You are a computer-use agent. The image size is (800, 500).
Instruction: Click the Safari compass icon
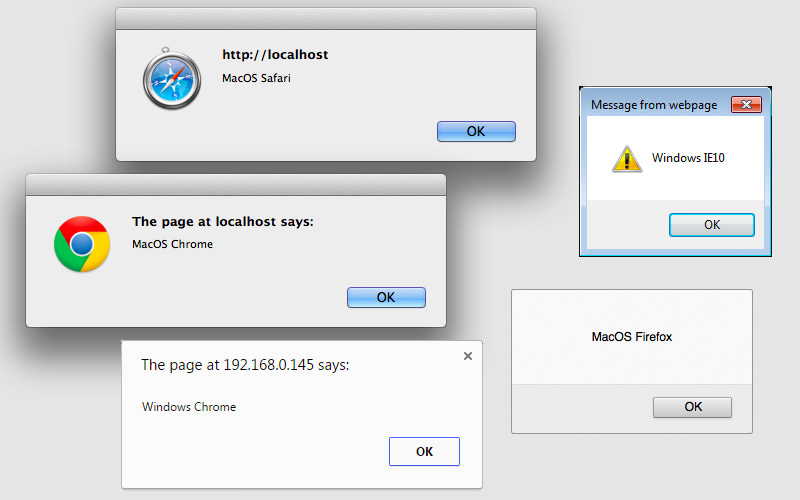(174, 79)
